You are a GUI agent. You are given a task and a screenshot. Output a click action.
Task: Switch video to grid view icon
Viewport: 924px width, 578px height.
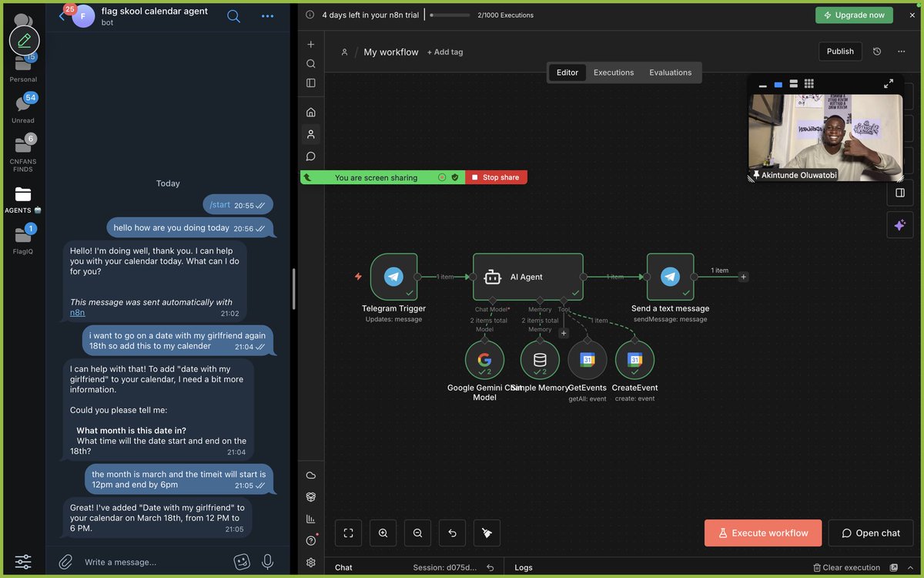(808, 84)
